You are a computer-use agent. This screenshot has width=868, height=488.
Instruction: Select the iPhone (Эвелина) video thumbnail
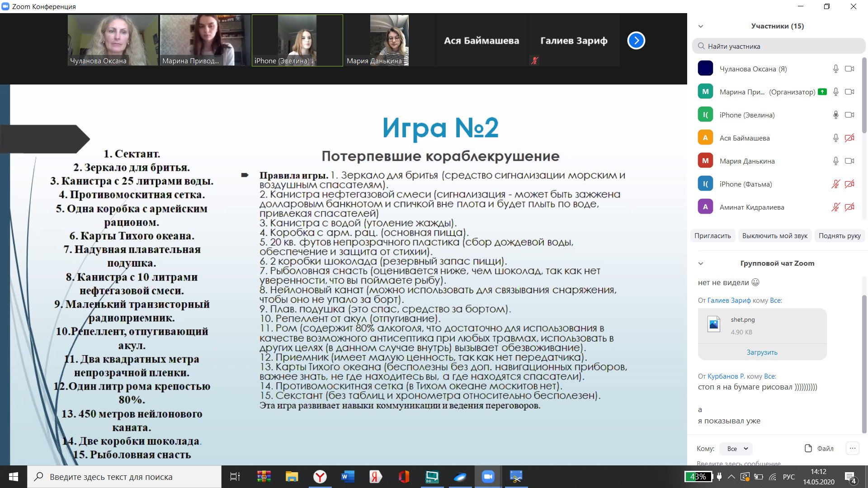(x=297, y=41)
